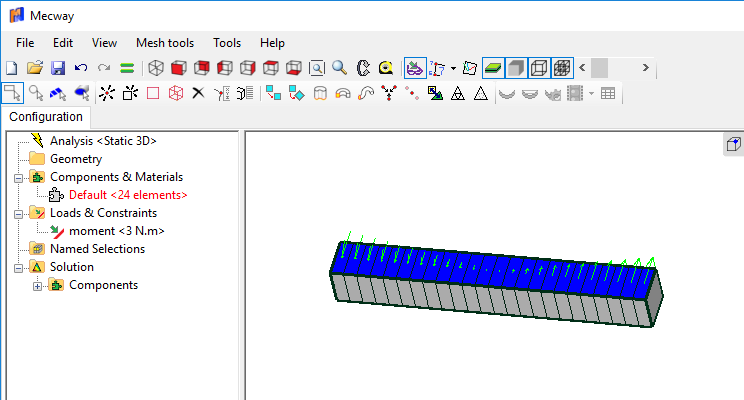Click the rotate/copy cyan diamond icon
744x400 pixels.
click(297, 93)
